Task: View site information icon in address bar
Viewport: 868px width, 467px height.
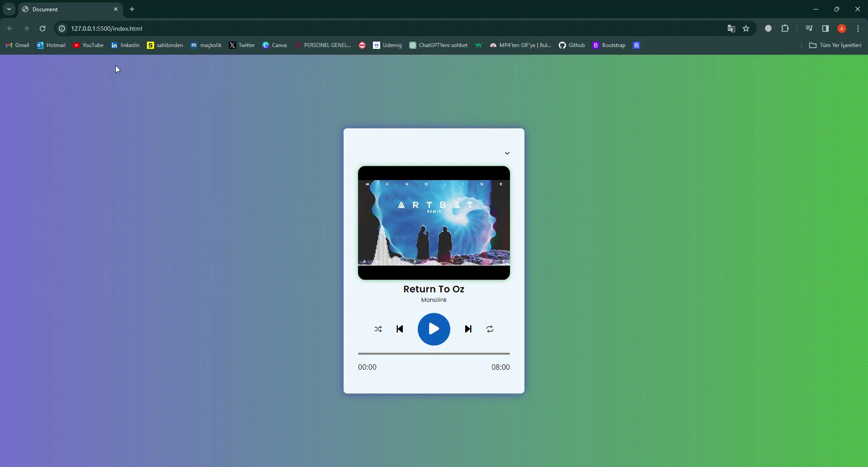Action: 62,29
